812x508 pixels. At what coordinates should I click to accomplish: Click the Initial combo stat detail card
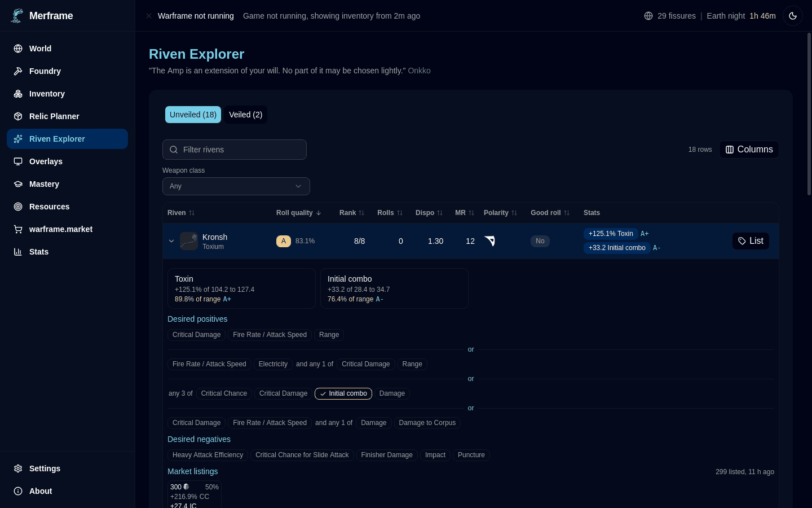click(394, 288)
